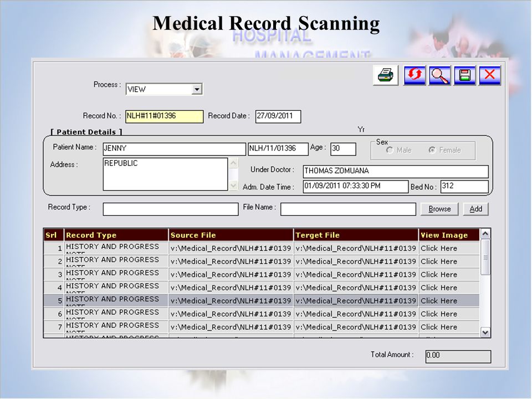The height and width of the screenshot is (399, 532).
Task: Select HISTORY AND PROGRESS record in row 3
Action: pyautogui.click(x=116, y=274)
